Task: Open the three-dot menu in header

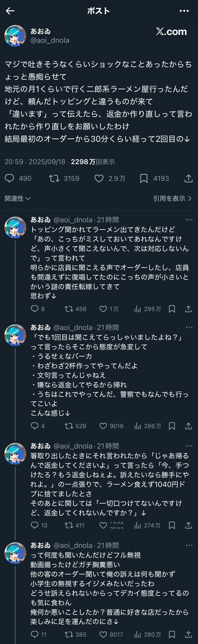Action: tap(184, 11)
